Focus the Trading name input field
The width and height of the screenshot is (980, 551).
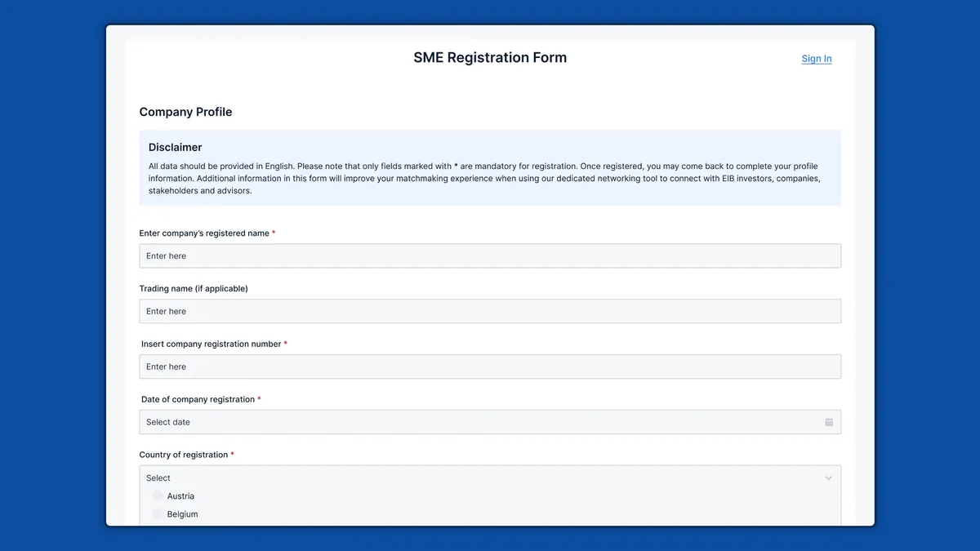point(490,311)
